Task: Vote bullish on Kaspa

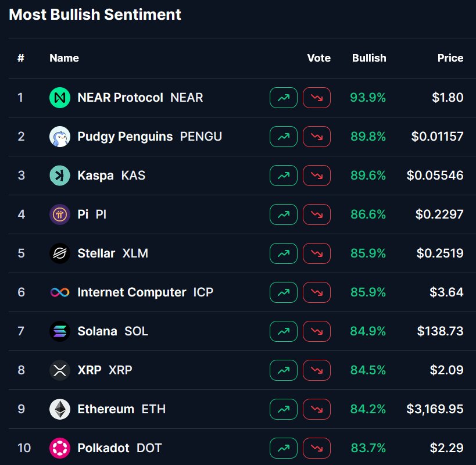Action: click(284, 176)
